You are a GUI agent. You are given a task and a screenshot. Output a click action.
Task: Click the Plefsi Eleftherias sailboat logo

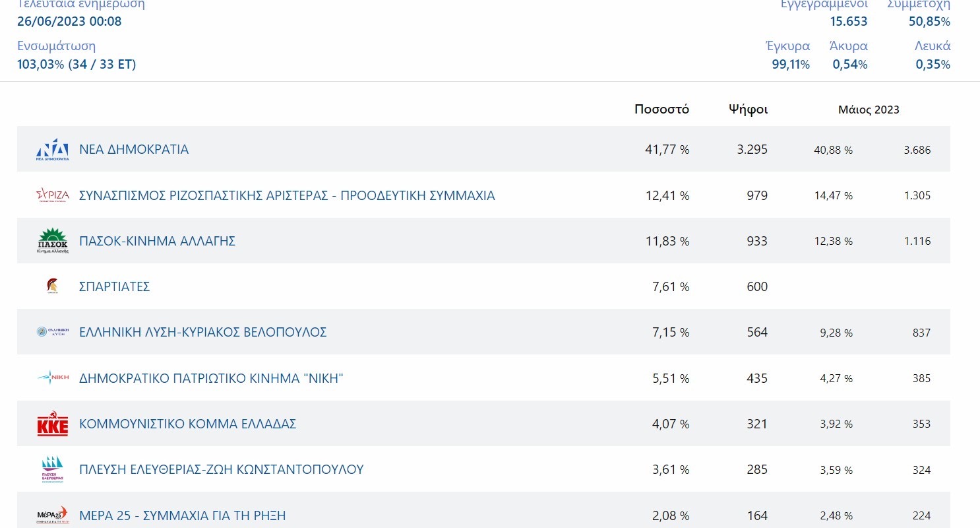53,469
